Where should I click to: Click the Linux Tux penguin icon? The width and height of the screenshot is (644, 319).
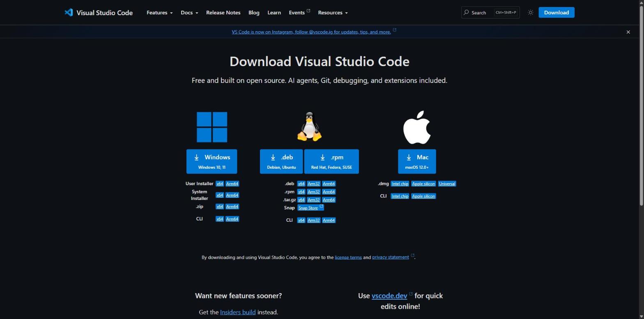pos(309,127)
